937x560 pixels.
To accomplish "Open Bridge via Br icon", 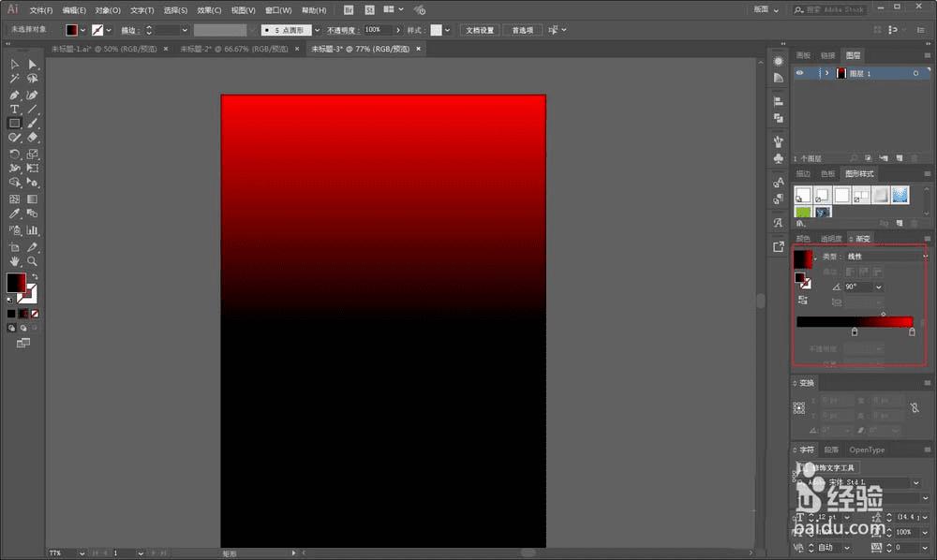I will pyautogui.click(x=349, y=9).
